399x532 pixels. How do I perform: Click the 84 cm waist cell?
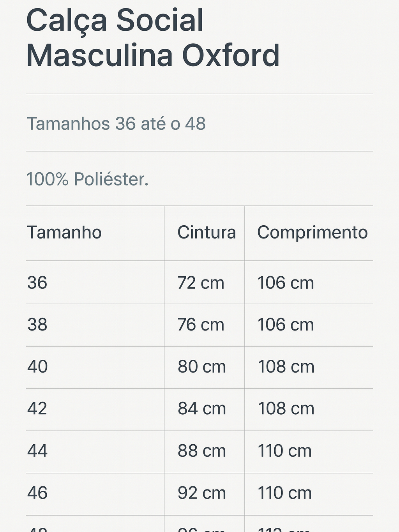coord(201,408)
